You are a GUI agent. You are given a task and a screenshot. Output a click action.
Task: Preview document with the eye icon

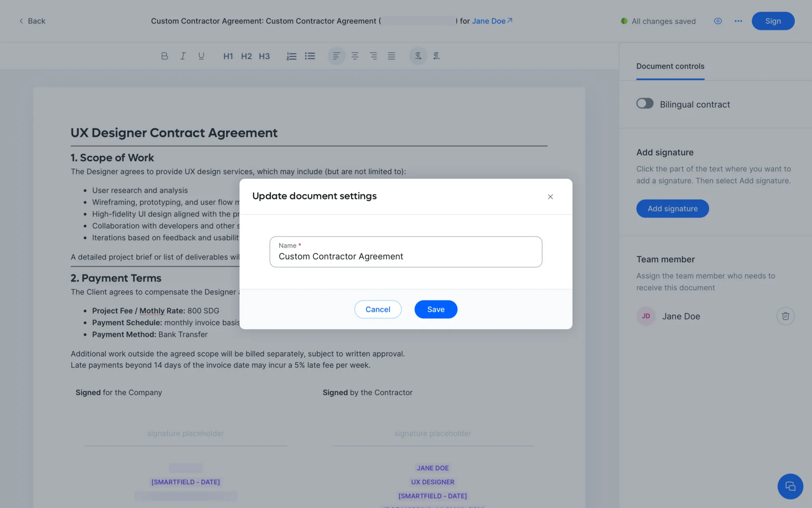pos(718,21)
